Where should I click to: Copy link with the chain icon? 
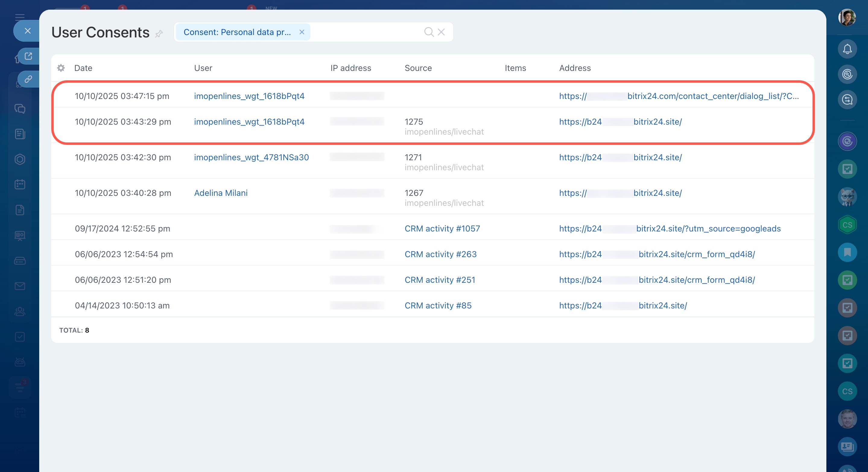[28, 79]
